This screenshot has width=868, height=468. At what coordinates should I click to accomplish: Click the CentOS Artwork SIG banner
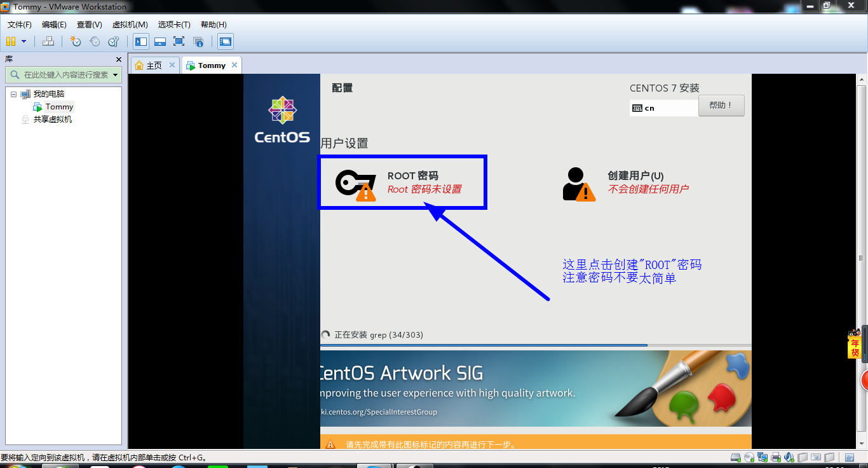[x=536, y=389]
